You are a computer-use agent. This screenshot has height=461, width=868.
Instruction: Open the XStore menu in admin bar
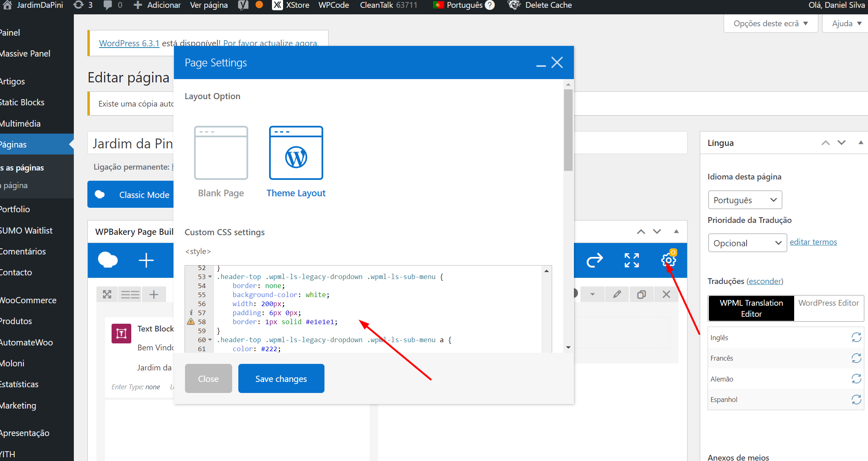[x=291, y=5]
